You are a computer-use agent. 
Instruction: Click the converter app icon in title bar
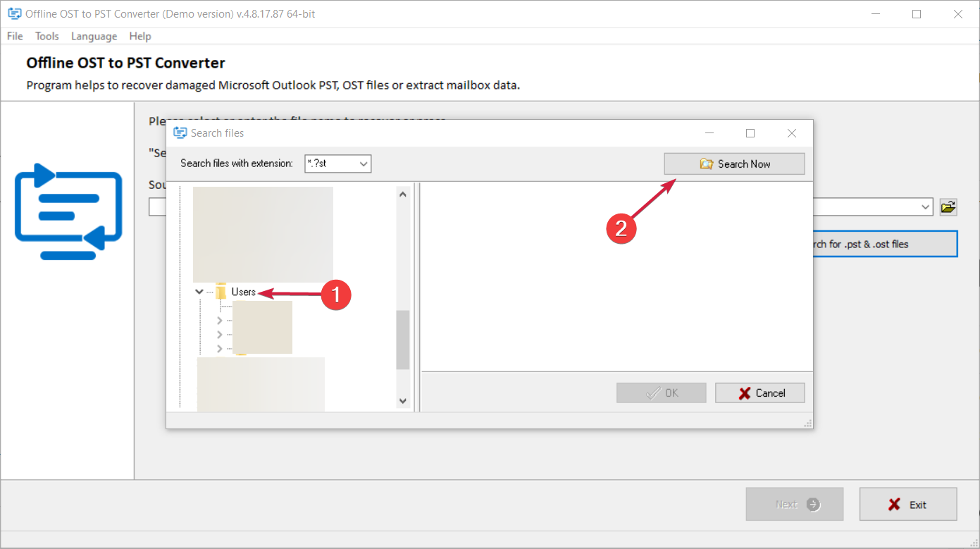click(14, 14)
